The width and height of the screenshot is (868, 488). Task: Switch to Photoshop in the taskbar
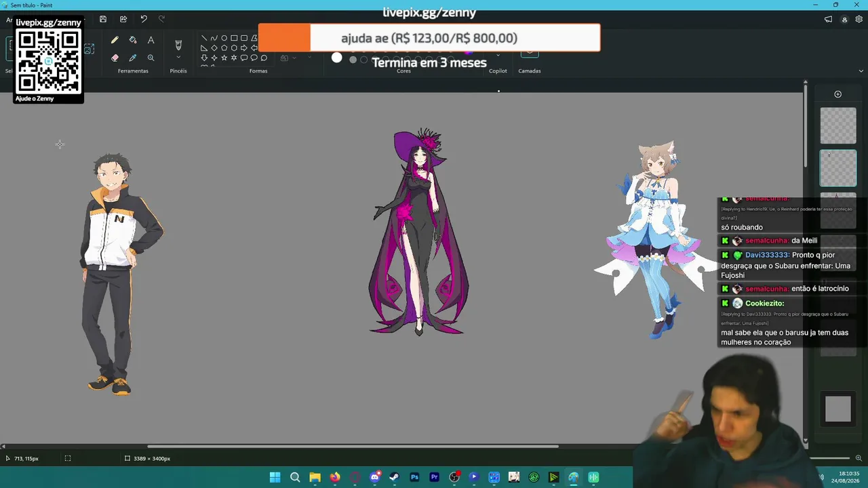[414, 477]
